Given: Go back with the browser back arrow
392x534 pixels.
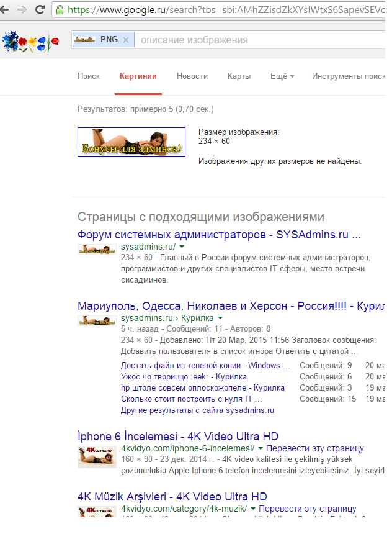Looking at the screenshot, I should 4,9.
